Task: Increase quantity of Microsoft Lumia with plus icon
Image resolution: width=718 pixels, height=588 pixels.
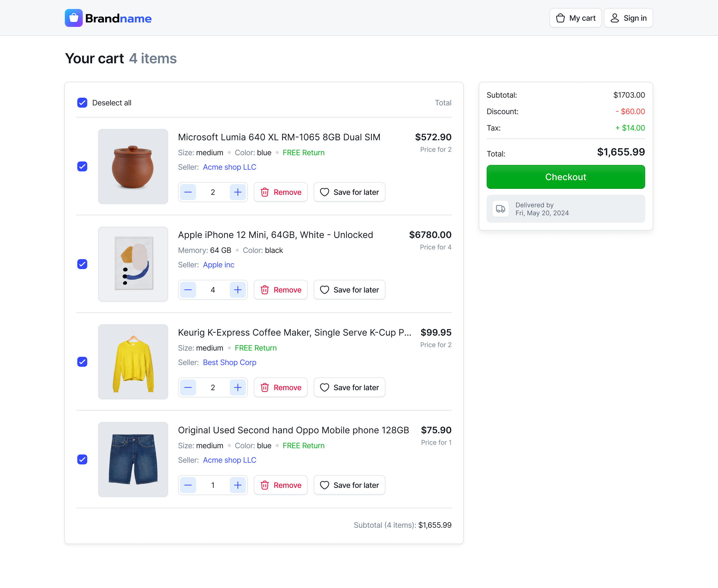Action: tap(238, 192)
